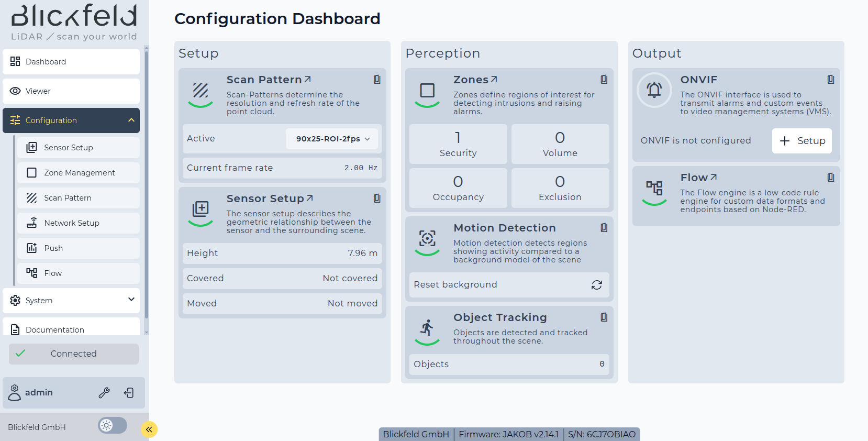Click the admin wrench settings icon

point(104,393)
